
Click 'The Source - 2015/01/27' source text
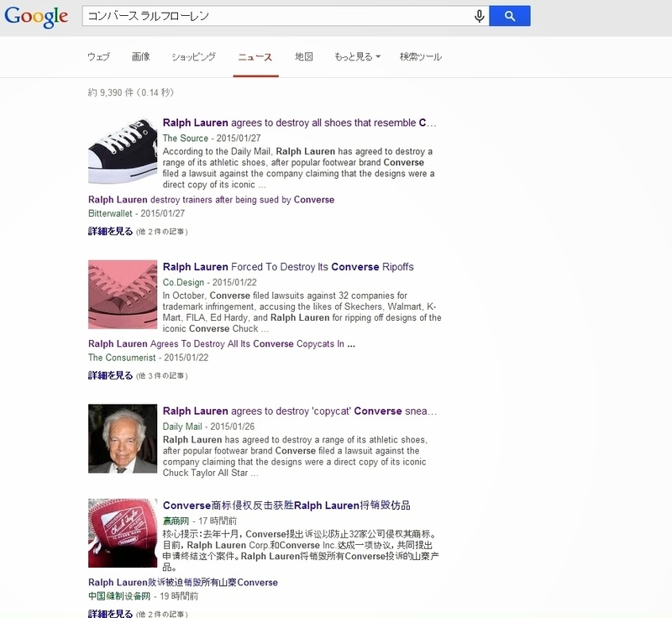point(212,139)
